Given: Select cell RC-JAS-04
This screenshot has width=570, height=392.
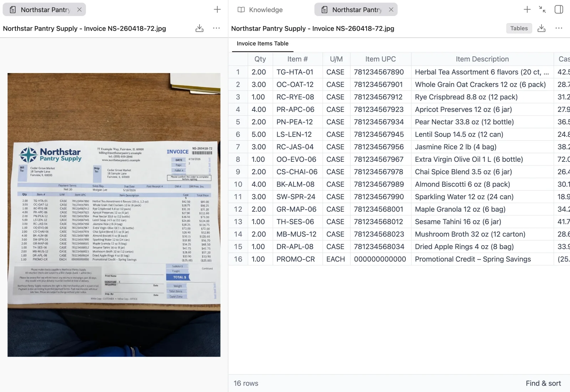Looking at the screenshot, I should pos(297,147).
